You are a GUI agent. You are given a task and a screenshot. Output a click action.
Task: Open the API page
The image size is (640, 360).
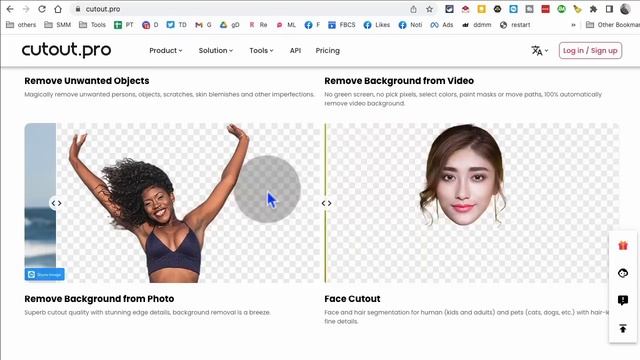click(296, 51)
